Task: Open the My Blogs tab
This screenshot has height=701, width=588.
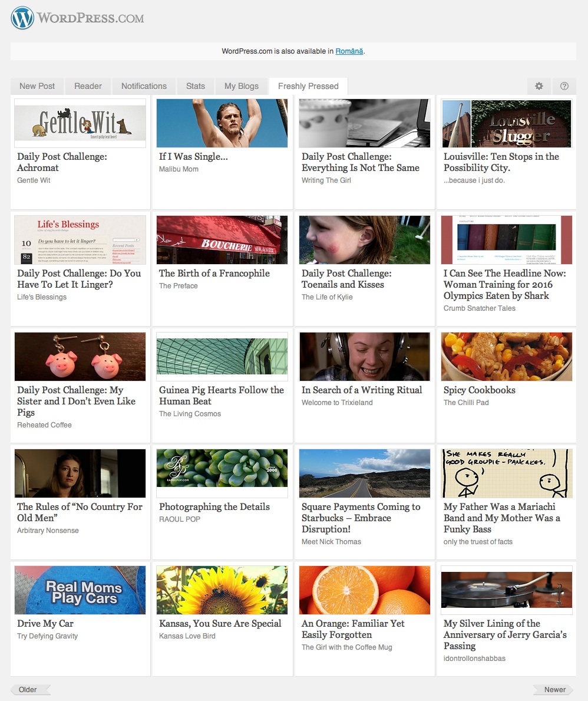Action: (x=241, y=86)
